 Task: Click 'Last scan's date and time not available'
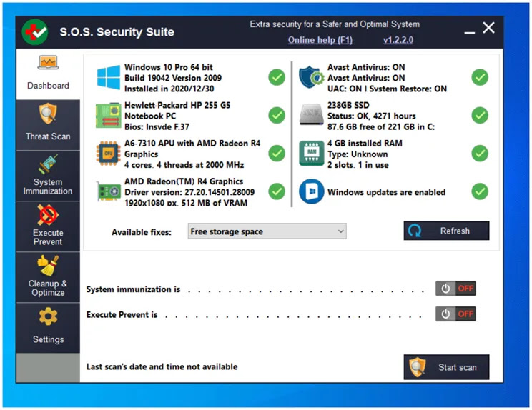[162, 366]
